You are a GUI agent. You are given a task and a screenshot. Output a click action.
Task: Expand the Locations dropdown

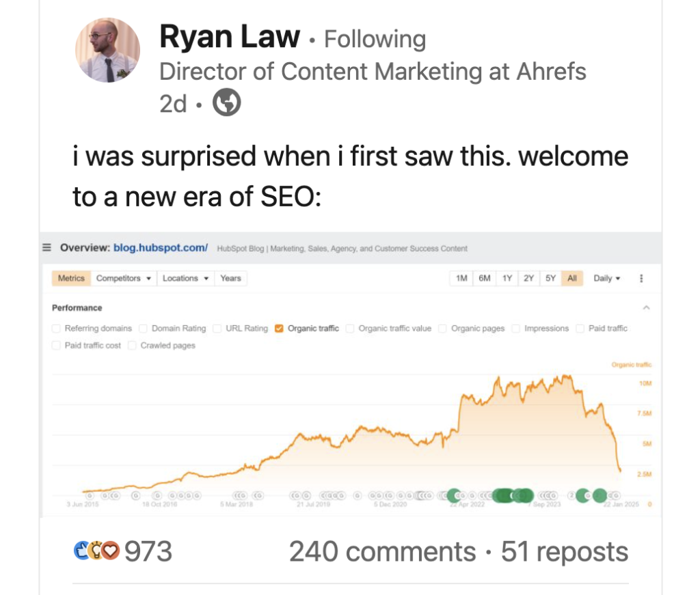pos(185,279)
